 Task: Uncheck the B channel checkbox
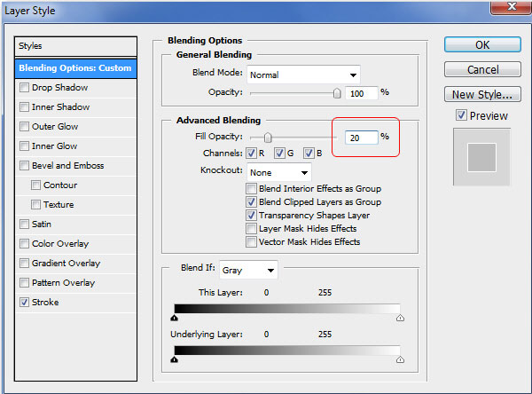tap(309, 154)
